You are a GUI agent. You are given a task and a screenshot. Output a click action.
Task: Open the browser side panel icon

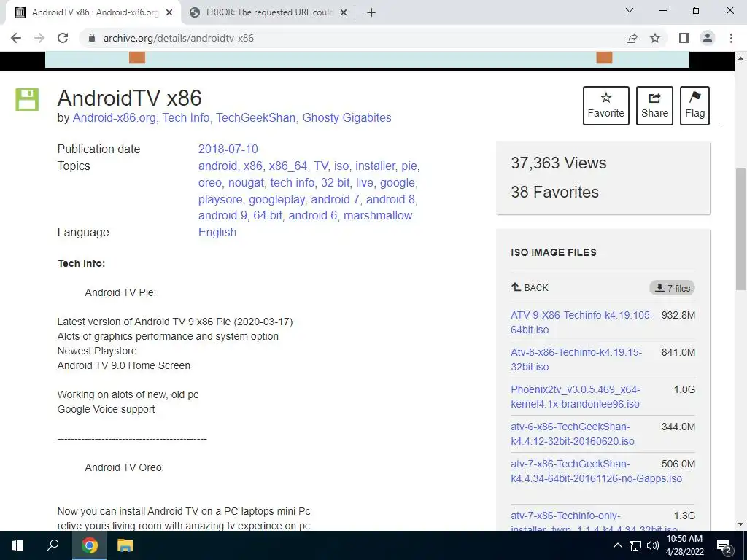[684, 38]
